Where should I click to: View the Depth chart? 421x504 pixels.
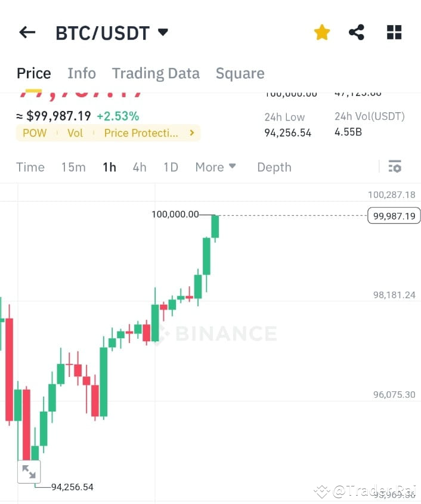274,167
